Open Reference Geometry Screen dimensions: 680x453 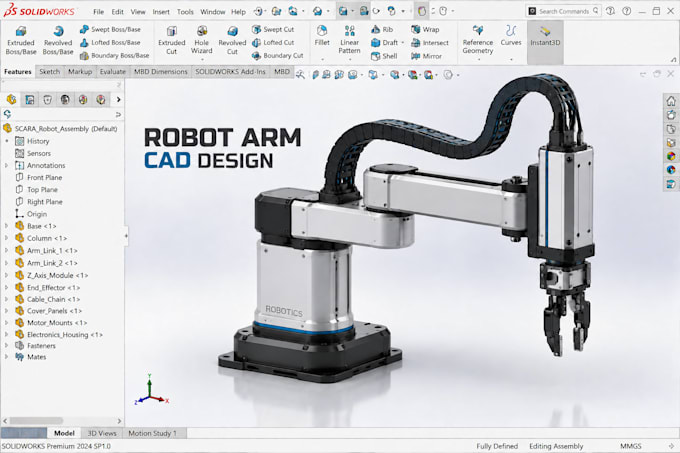pyautogui.click(x=477, y=40)
